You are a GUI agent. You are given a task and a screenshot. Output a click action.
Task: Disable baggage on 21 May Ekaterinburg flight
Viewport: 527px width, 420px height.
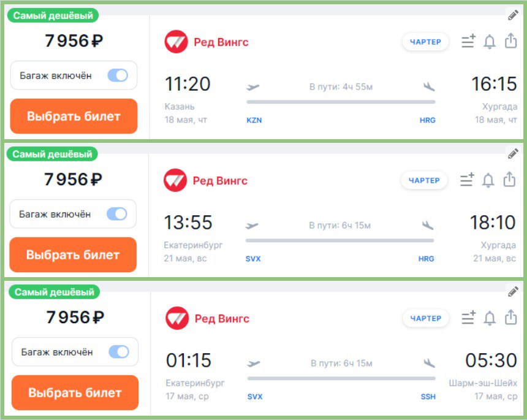pos(116,214)
